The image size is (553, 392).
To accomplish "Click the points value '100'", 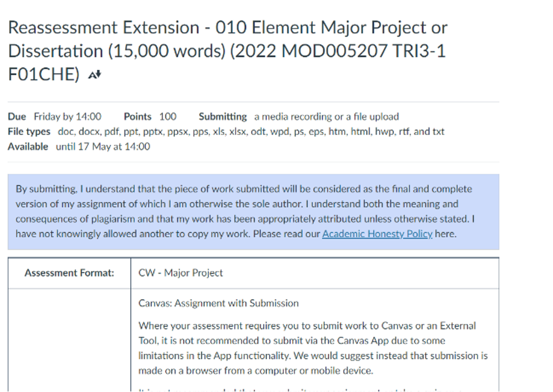I will click(168, 116).
